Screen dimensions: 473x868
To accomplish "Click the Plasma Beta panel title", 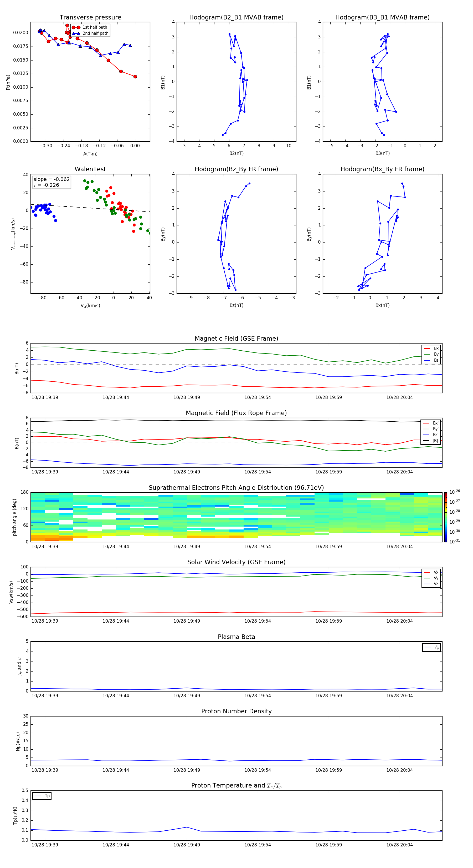I will [236, 637].
